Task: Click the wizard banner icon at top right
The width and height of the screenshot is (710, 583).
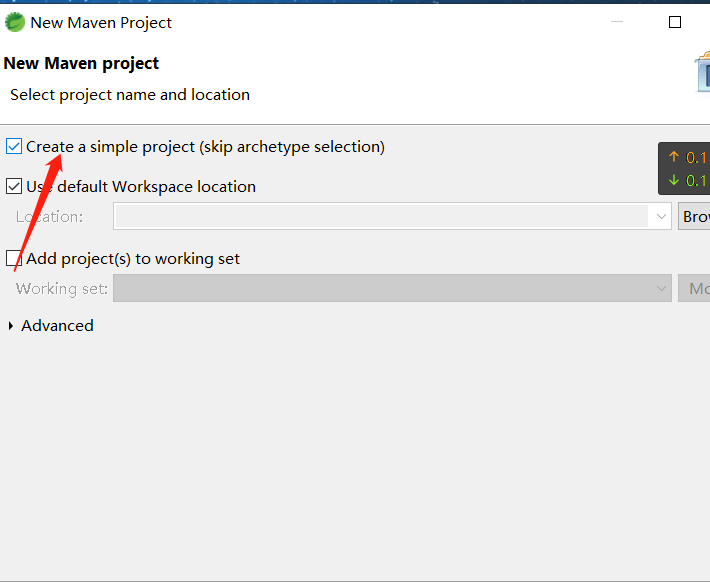Action: coord(702,74)
